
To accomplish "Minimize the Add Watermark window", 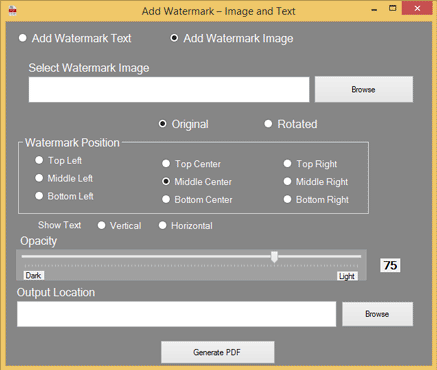I will click(374, 10).
